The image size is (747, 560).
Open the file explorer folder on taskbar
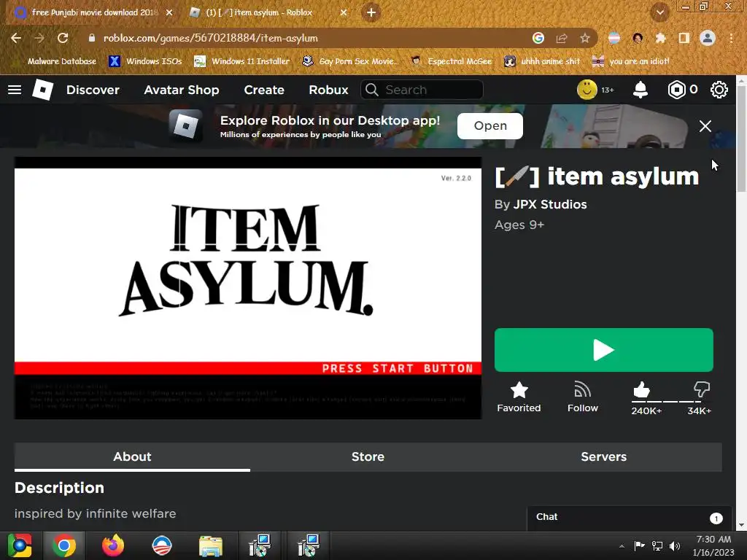[x=211, y=545]
